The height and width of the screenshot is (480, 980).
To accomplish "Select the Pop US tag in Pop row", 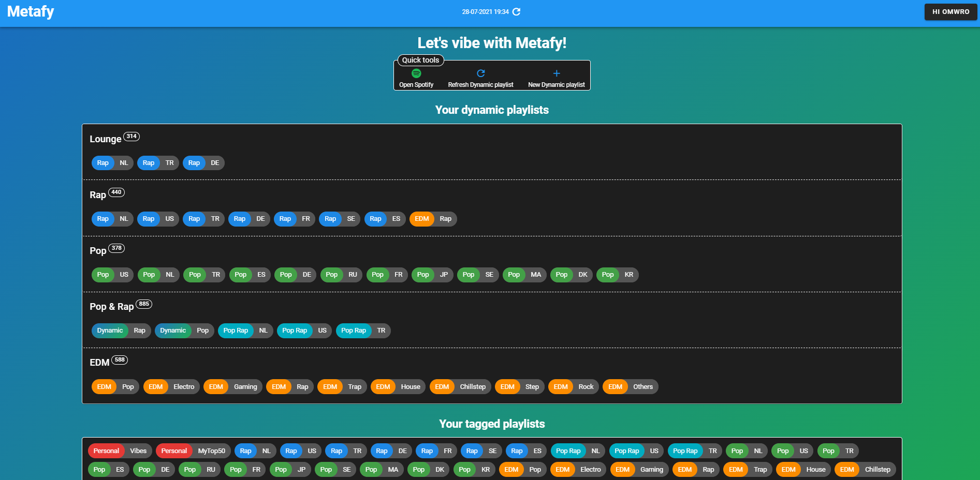I will coord(113,275).
